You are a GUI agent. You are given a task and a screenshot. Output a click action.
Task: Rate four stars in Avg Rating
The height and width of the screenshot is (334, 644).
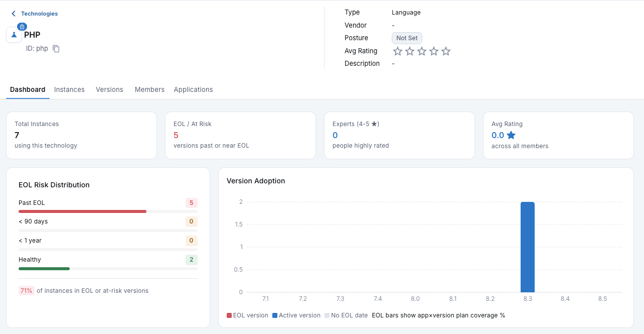[434, 51]
